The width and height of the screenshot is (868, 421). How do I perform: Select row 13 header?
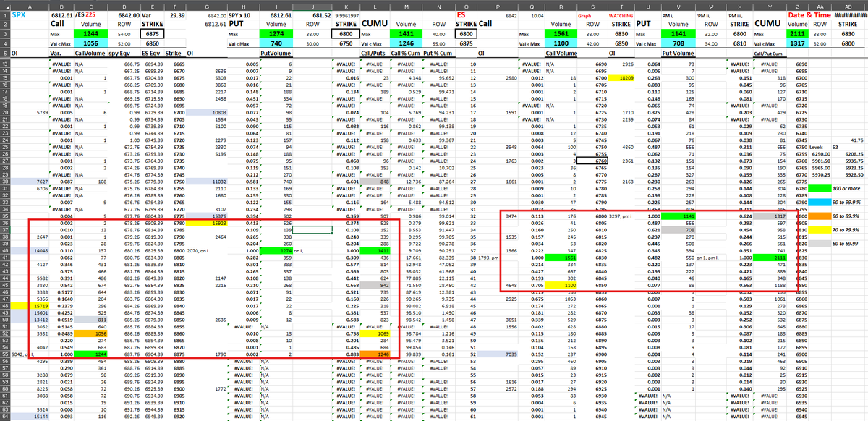(5, 64)
